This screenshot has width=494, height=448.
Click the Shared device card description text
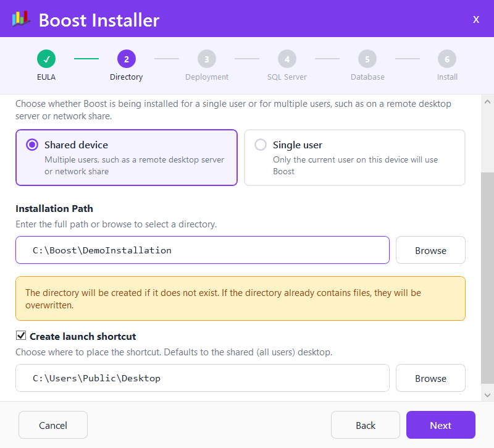[x=134, y=166]
